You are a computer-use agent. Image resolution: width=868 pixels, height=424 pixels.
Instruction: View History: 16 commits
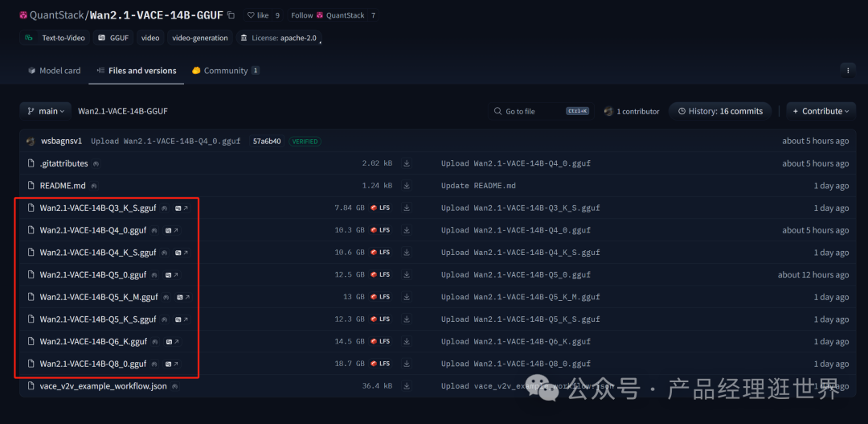click(719, 111)
